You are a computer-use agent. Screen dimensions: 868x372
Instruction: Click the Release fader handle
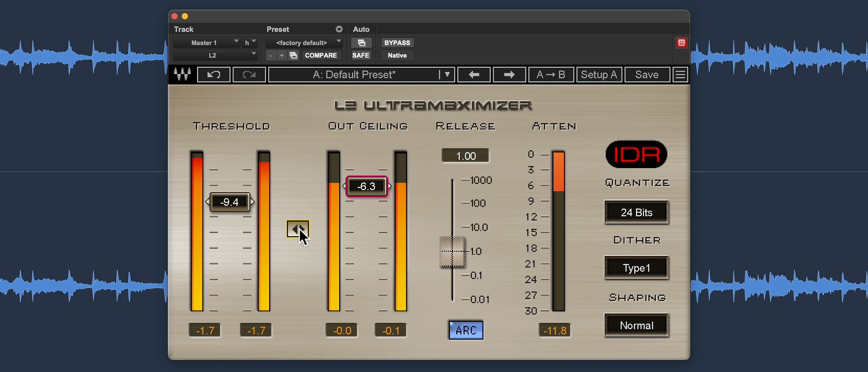tap(452, 251)
